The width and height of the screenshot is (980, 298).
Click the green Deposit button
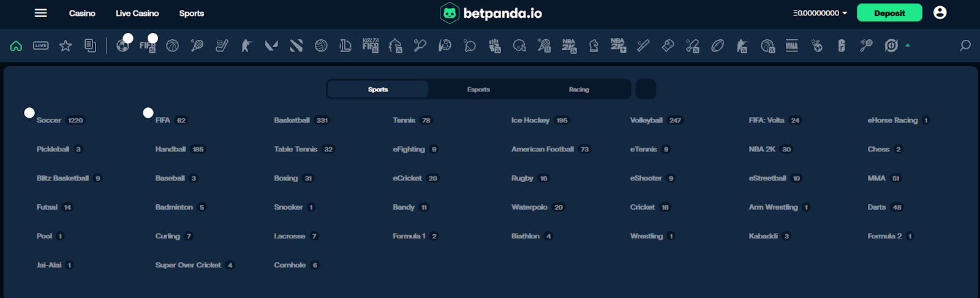[889, 13]
